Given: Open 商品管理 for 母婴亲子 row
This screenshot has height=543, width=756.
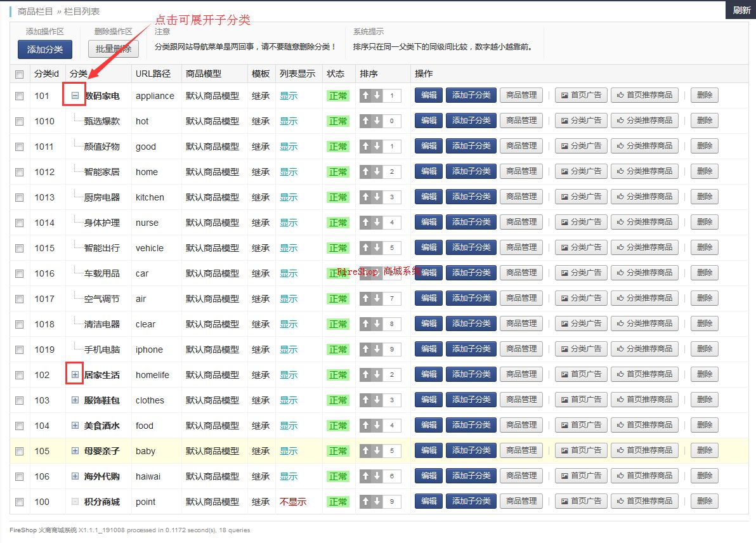Looking at the screenshot, I should [521, 450].
